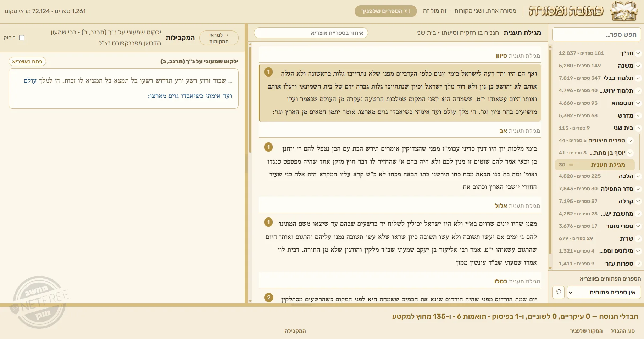The height and width of the screenshot is (339, 644).
Task: Click badge number 1 in the סיוון passage
Action: pos(268,72)
